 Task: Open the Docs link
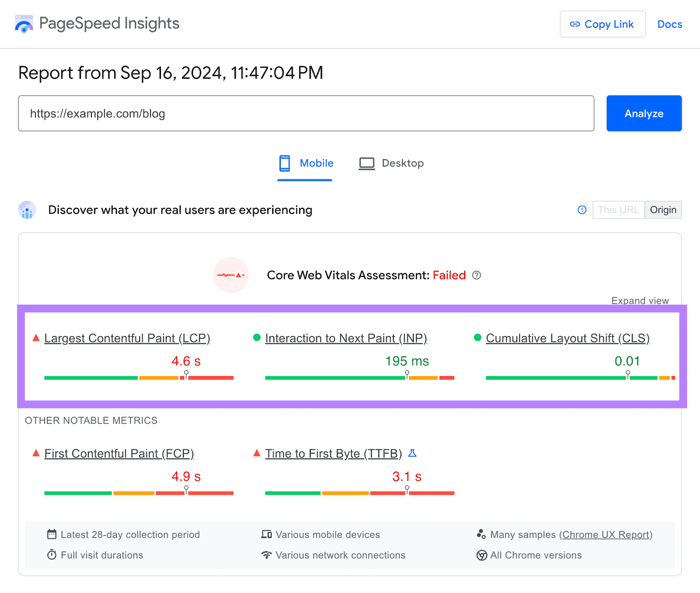point(669,24)
